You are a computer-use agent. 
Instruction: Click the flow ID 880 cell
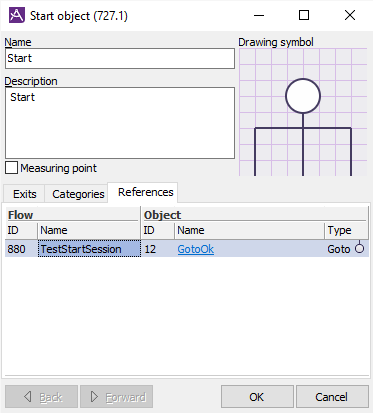click(x=21, y=249)
